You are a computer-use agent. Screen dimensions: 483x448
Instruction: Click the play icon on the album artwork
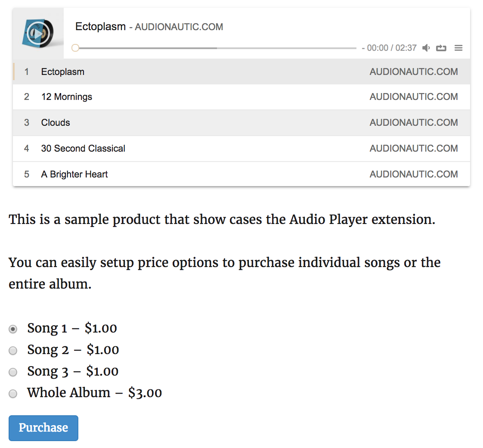pyautogui.click(x=38, y=33)
